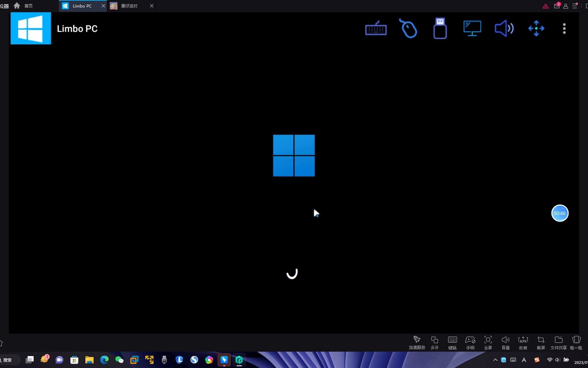Viewport: 588px width, 368px height.
Task: Open the USB drive icon in Limbo toolbar
Action: (440, 28)
